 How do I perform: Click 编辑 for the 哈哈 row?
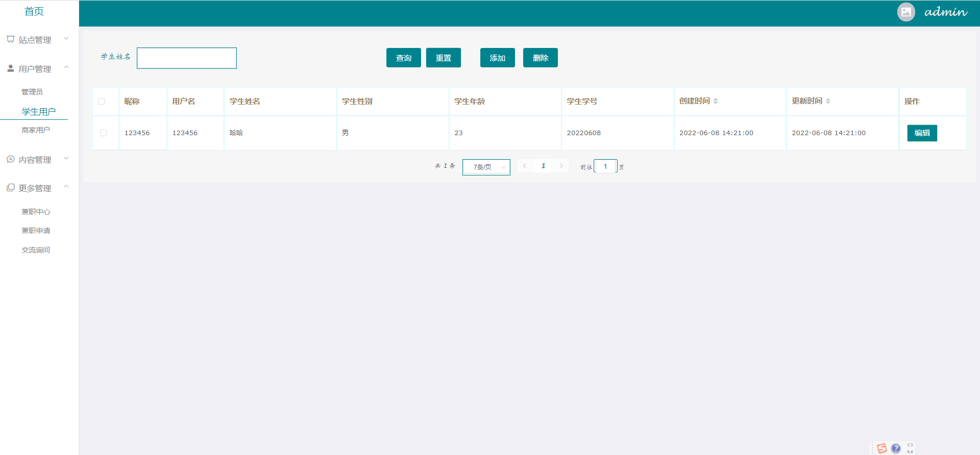[x=922, y=133]
